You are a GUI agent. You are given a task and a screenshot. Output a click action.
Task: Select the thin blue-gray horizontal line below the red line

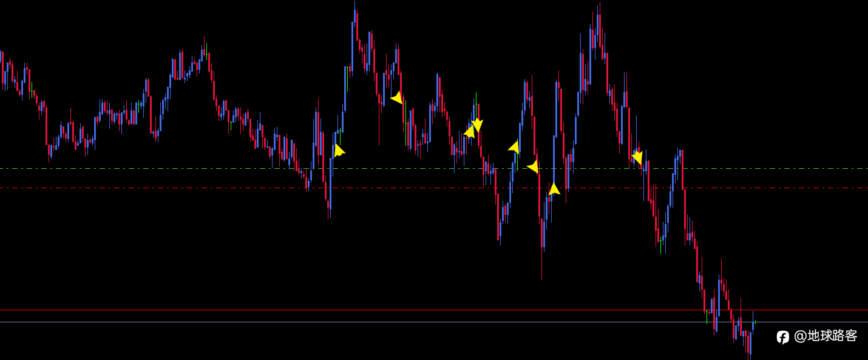tap(434, 322)
